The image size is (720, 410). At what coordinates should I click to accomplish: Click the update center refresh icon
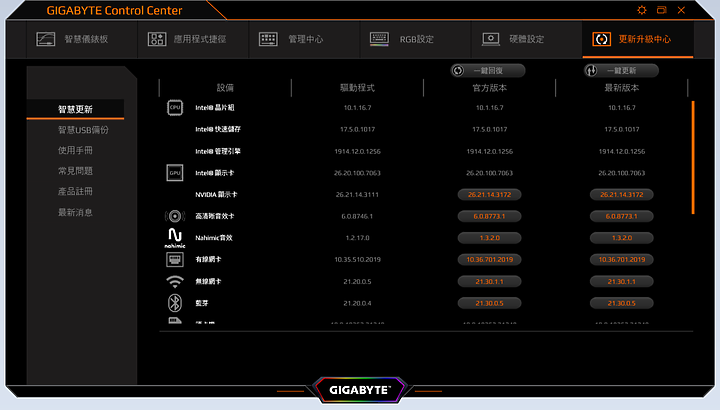[x=602, y=39]
